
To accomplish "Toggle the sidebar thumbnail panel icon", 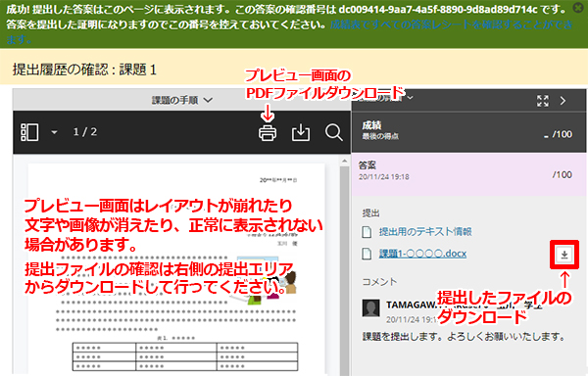I will [x=29, y=132].
